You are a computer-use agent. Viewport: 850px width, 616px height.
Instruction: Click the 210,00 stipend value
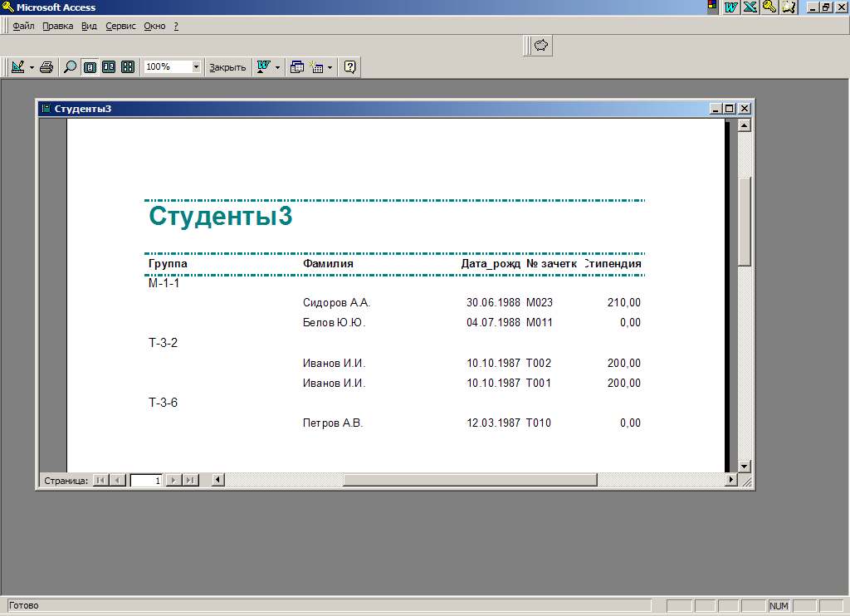624,302
